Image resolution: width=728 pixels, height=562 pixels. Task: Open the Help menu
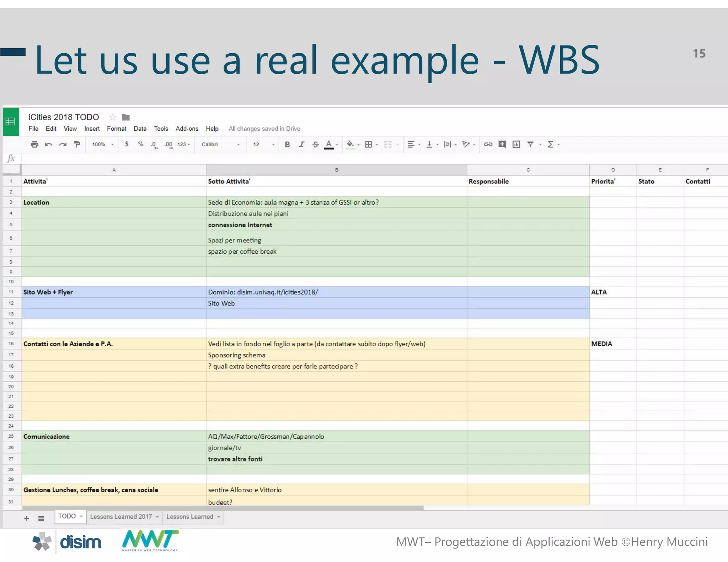[212, 129]
